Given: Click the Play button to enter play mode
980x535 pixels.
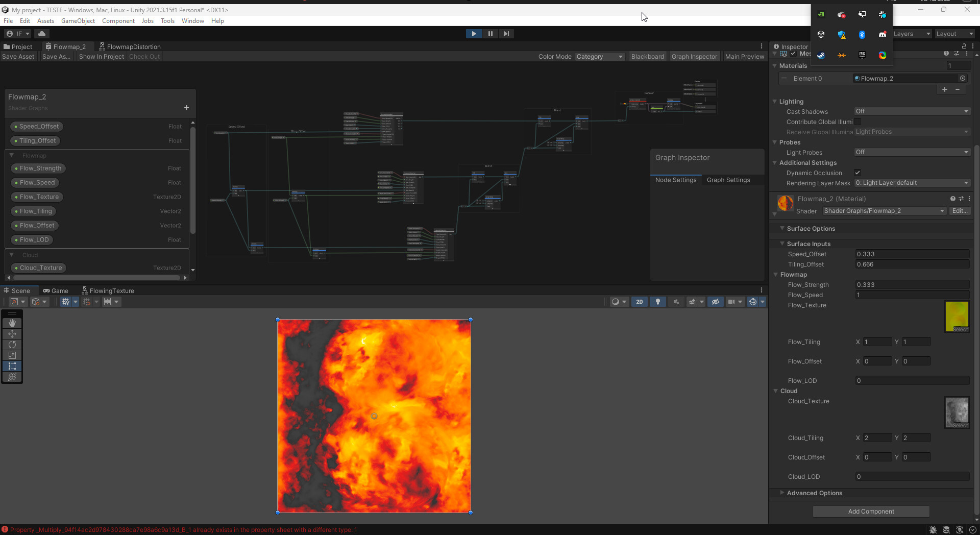Looking at the screenshot, I should (x=474, y=33).
